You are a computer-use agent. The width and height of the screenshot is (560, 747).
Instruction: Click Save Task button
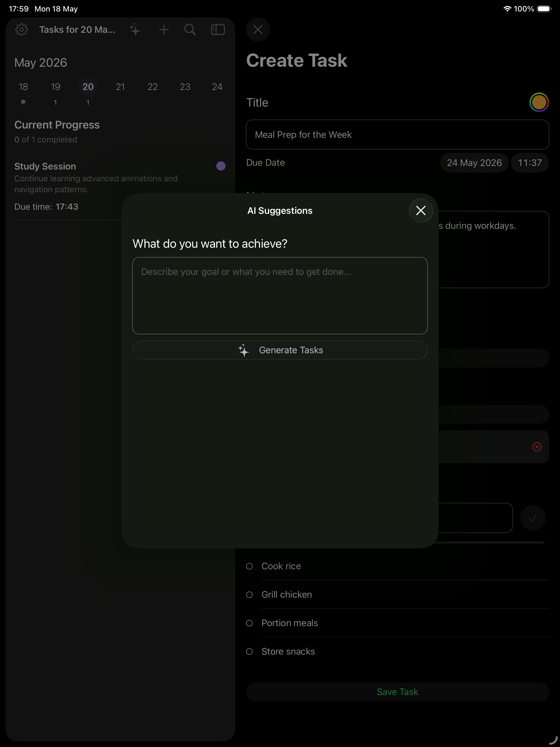click(x=397, y=692)
